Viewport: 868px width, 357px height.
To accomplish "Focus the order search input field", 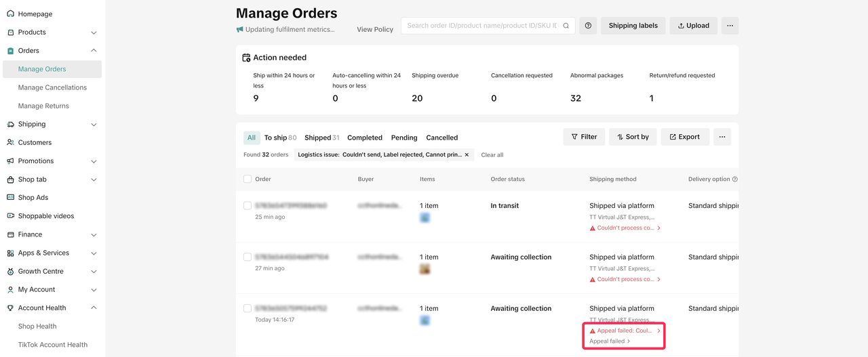I will pyautogui.click(x=481, y=26).
